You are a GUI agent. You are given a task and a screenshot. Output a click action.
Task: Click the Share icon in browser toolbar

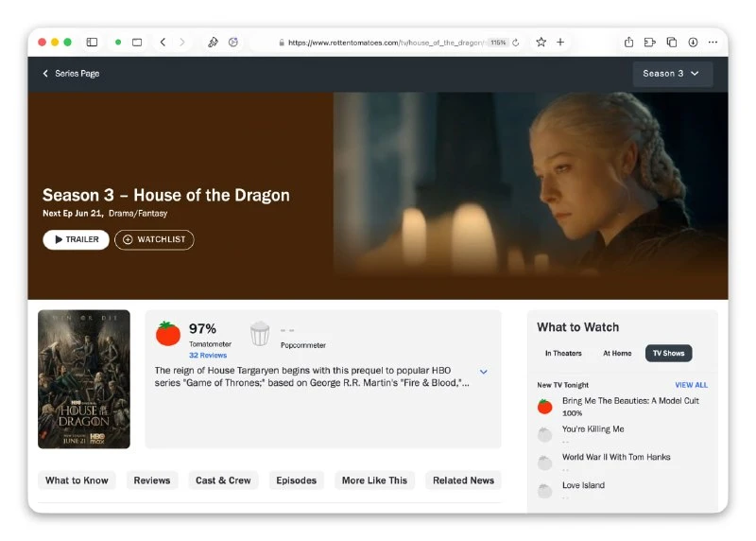click(628, 42)
